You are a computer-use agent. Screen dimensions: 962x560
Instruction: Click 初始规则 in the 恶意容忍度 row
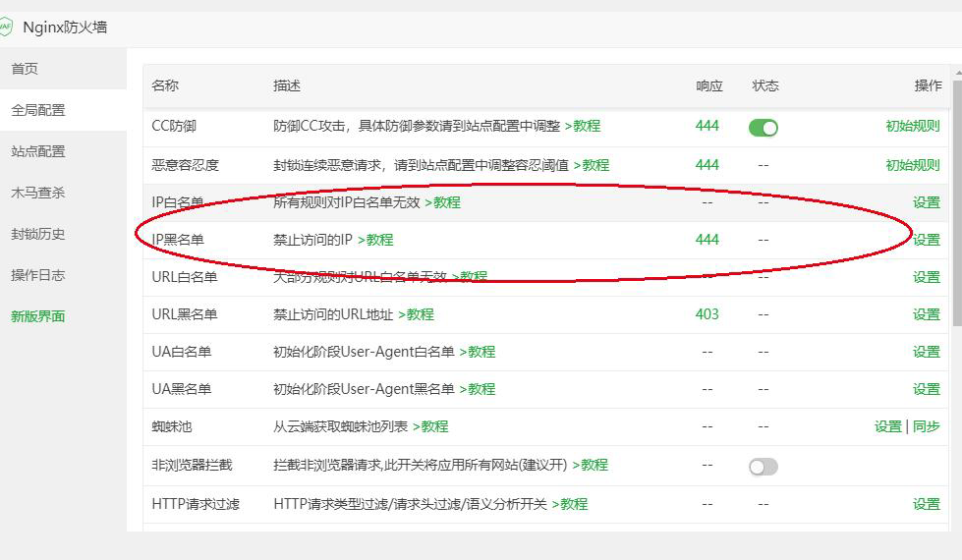click(x=913, y=165)
